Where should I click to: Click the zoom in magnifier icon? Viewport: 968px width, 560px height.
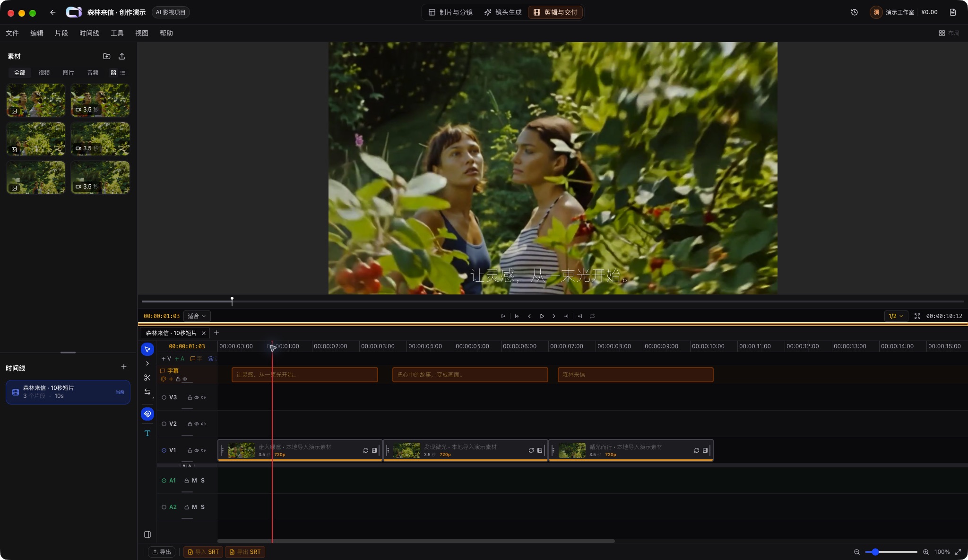point(926,552)
